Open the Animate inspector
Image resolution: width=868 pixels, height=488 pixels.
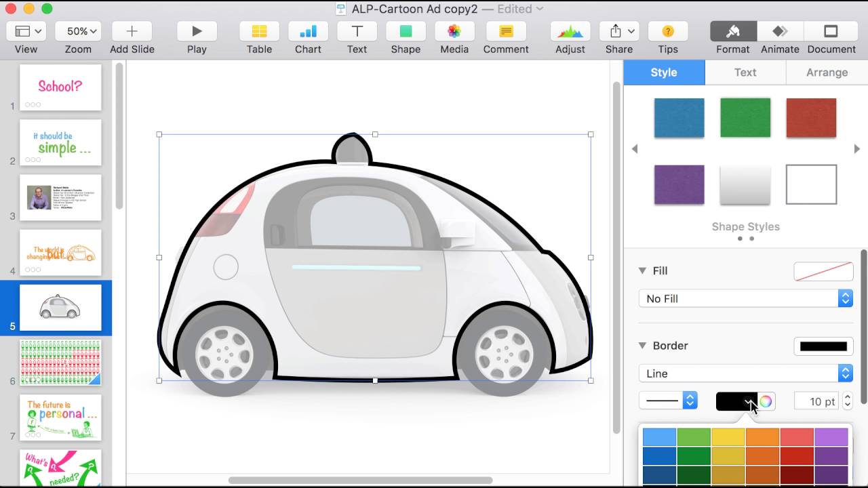tap(780, 31)
